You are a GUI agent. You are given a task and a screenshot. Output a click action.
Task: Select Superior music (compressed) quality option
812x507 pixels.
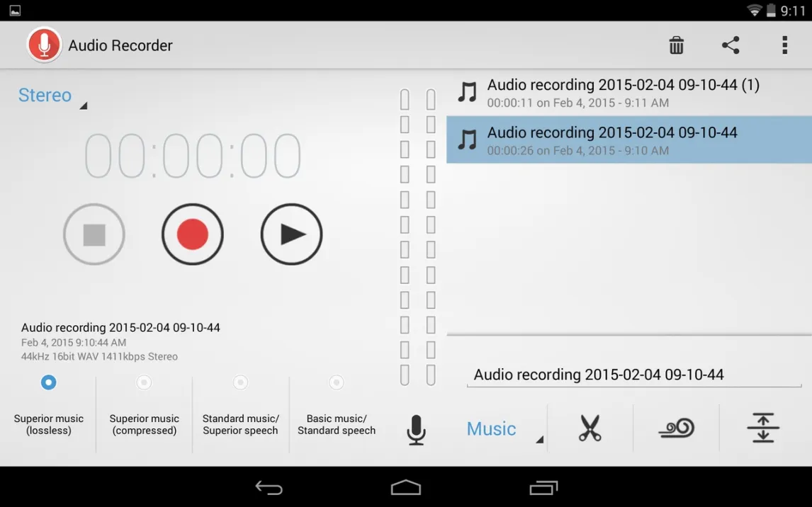(145, 382)
